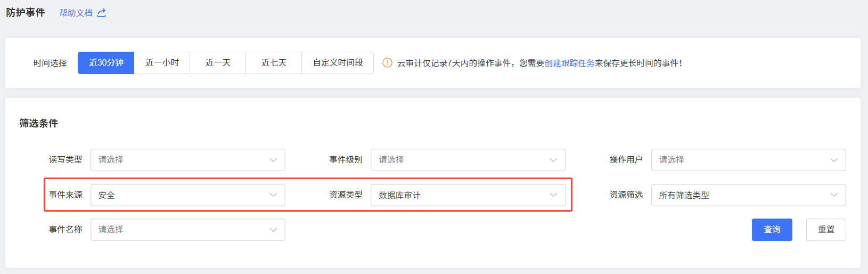
Task: Click the 重置 reset button
Action: tap(826, 230)
